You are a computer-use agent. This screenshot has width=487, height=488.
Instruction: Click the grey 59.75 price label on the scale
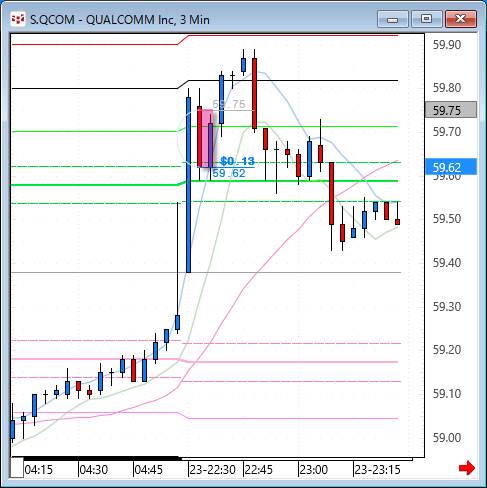click(x=451, y=110)
